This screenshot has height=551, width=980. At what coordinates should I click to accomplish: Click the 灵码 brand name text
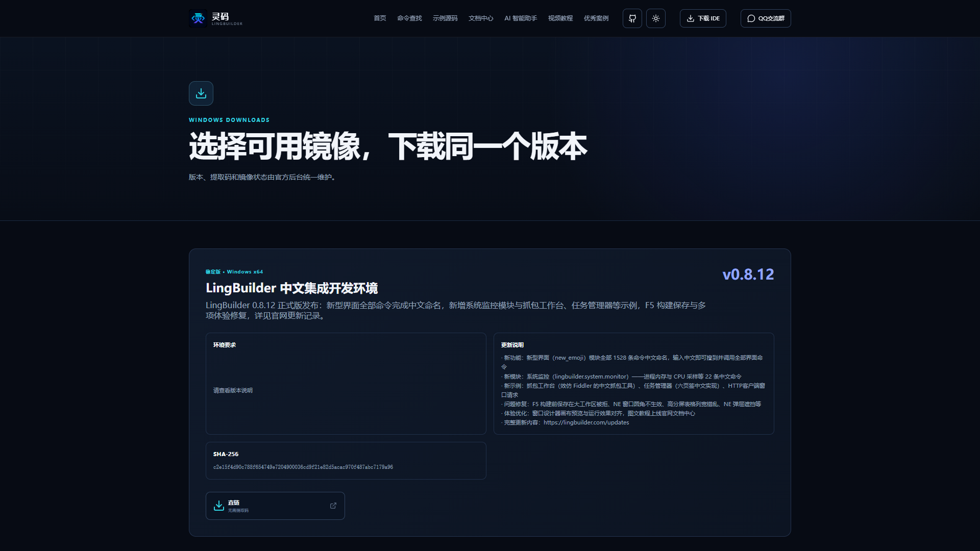[x=220, y=16]
